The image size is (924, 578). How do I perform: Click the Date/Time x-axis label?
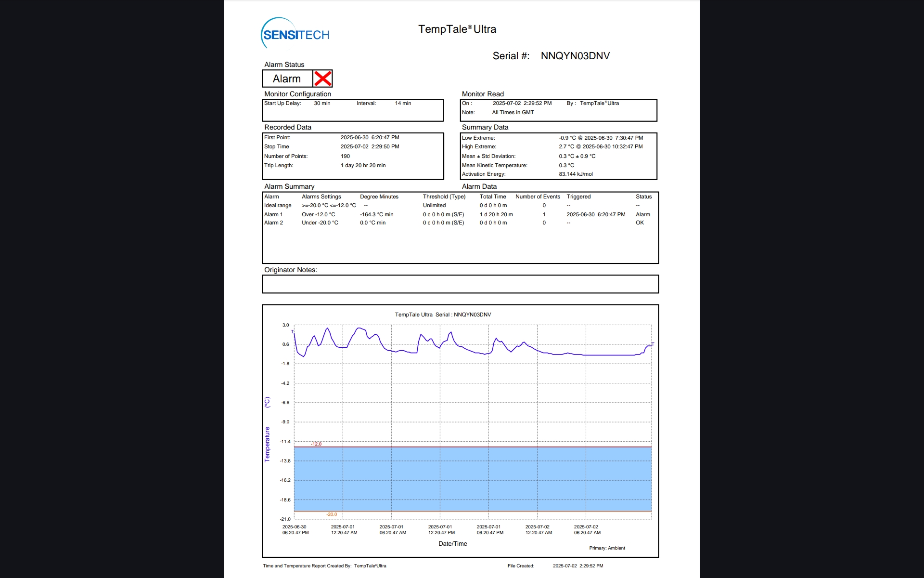point(452,544)
